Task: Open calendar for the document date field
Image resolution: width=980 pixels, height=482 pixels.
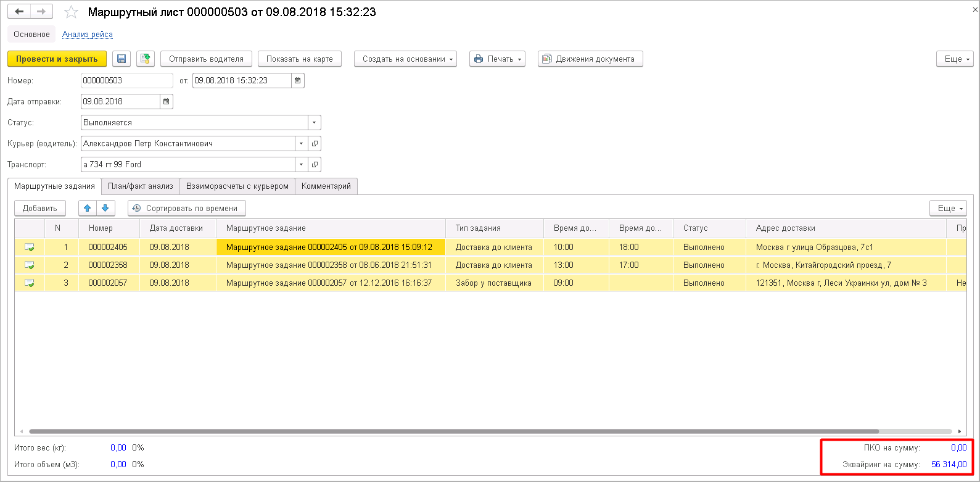Action: tap(298, 80)
